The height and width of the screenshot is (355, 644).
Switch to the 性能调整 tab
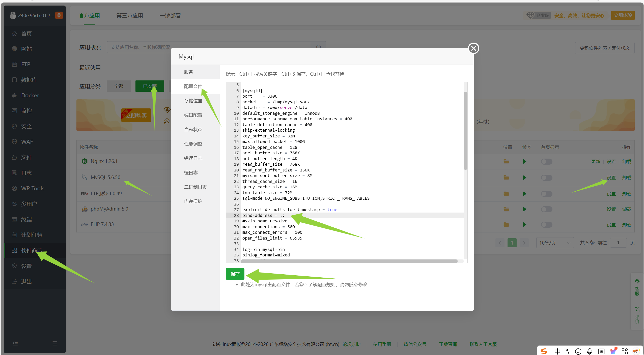click(193, 144)
